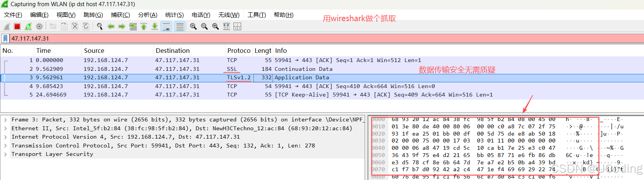The image size is (644, 180).
Task: Click the reset layout icon
Action: [x=237, y=26]
